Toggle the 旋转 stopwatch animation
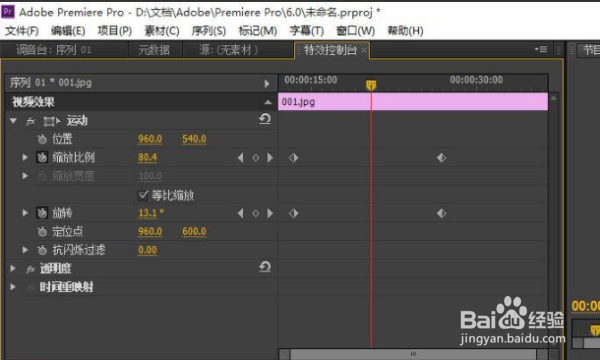600x360 pixels. tap(42, 213)
